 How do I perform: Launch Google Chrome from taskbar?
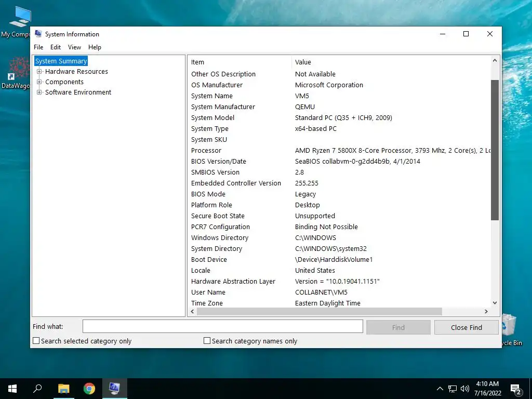coord(89,389)
